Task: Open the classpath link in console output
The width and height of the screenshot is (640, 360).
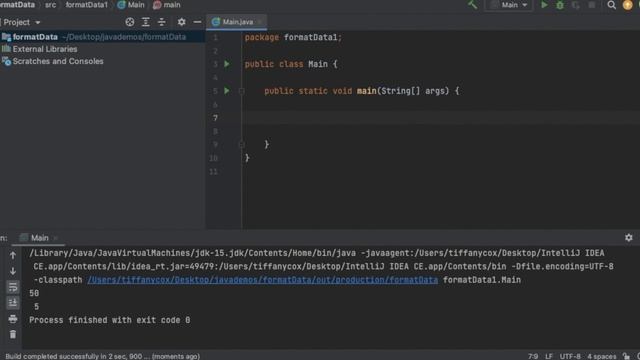Action: pos(262,280)
